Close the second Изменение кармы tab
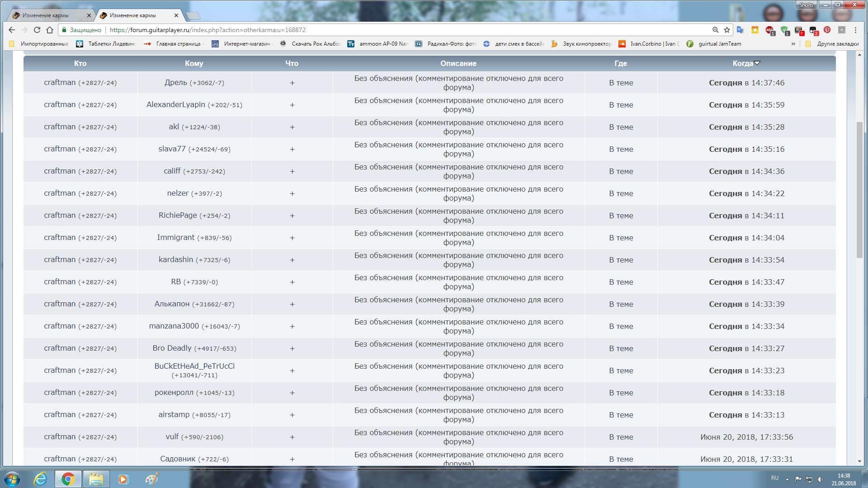Viewport: 868px width, 488px height. point(176,15)
